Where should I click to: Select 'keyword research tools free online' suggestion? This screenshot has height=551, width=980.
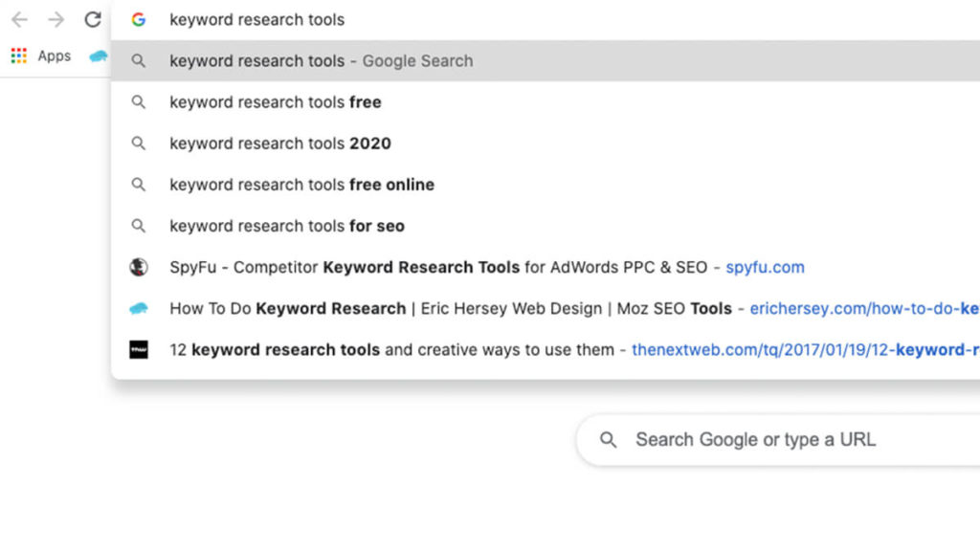(301, 185)
